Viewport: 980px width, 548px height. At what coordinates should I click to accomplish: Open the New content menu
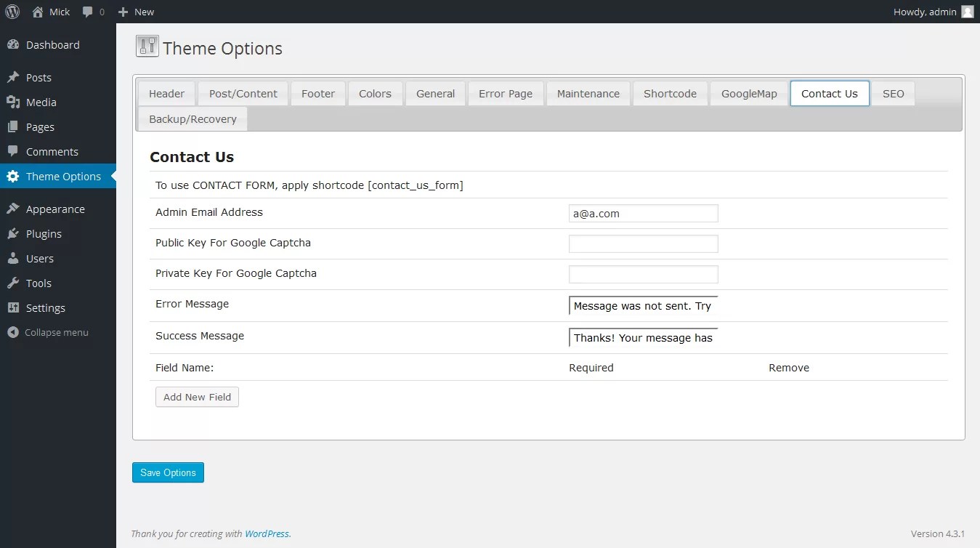coord(135,12)
